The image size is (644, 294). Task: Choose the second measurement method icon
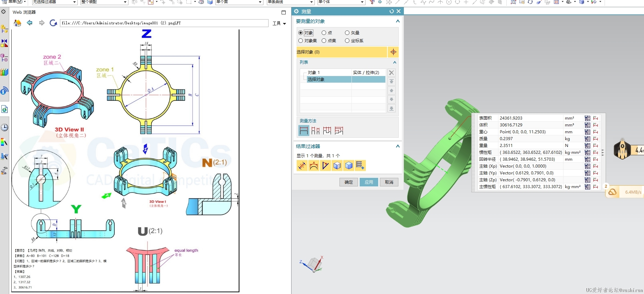(315, 131)
